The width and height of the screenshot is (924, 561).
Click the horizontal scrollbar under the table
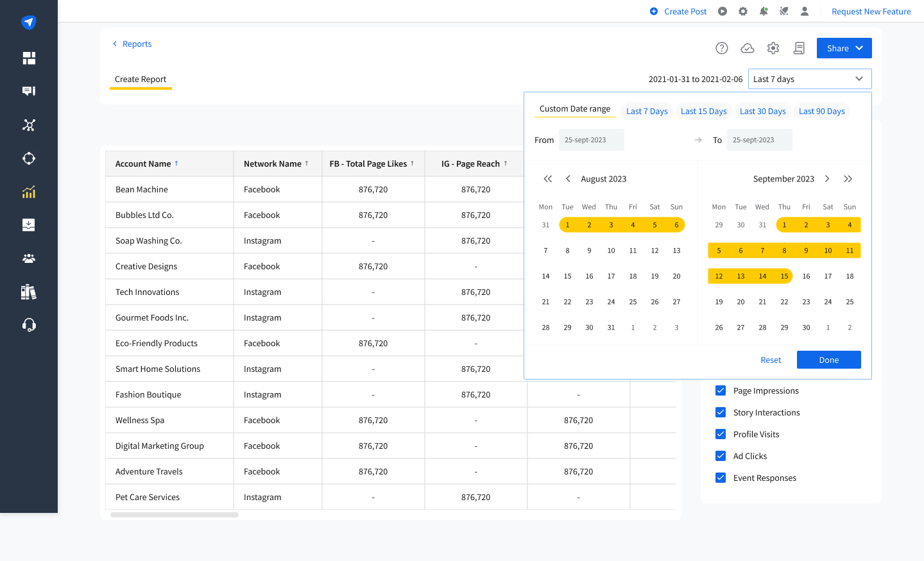click(x=175, y=515)
